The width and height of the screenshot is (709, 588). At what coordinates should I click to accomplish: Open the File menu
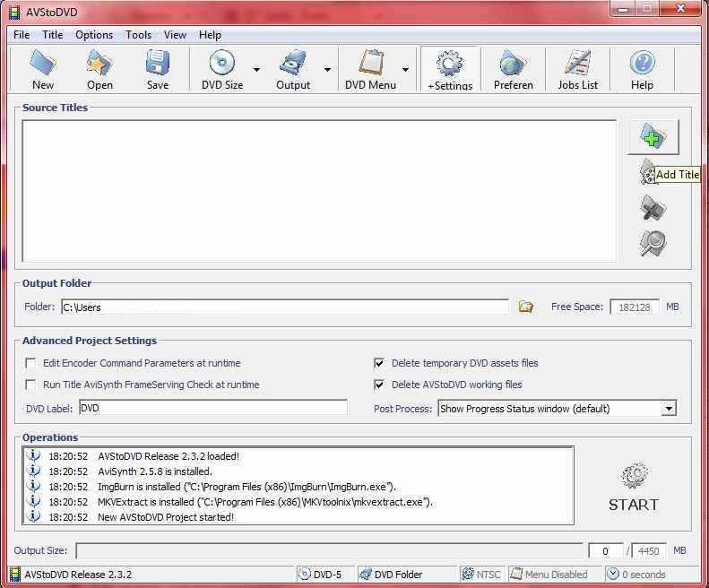[22, 35]
